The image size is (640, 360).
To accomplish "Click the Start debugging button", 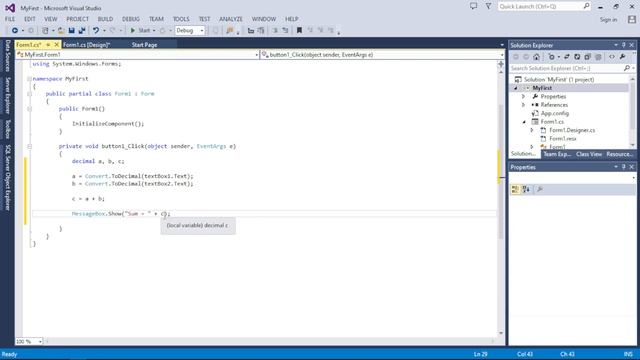I will pos(140,31).
